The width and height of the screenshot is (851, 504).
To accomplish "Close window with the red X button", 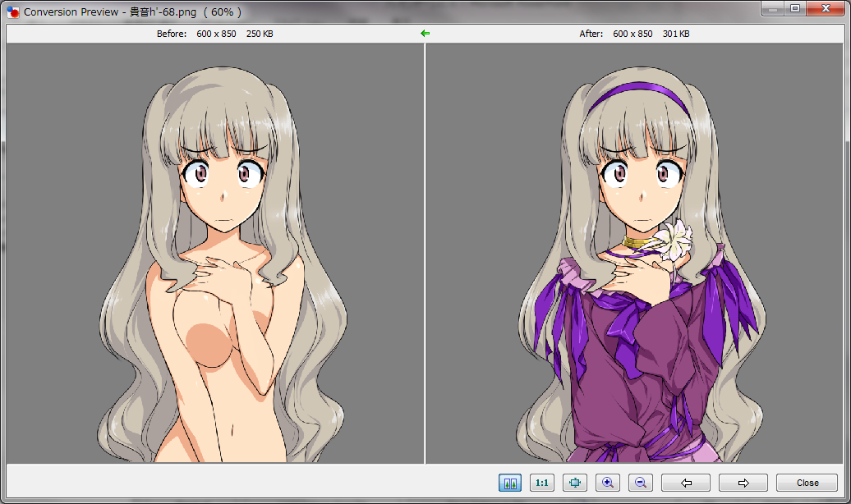I will [x=826, y=9].
